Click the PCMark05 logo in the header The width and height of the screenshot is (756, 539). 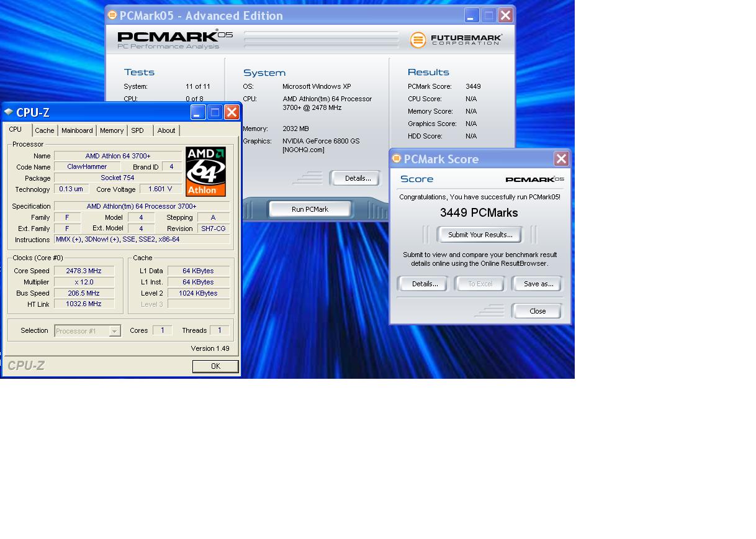(175, 39)
